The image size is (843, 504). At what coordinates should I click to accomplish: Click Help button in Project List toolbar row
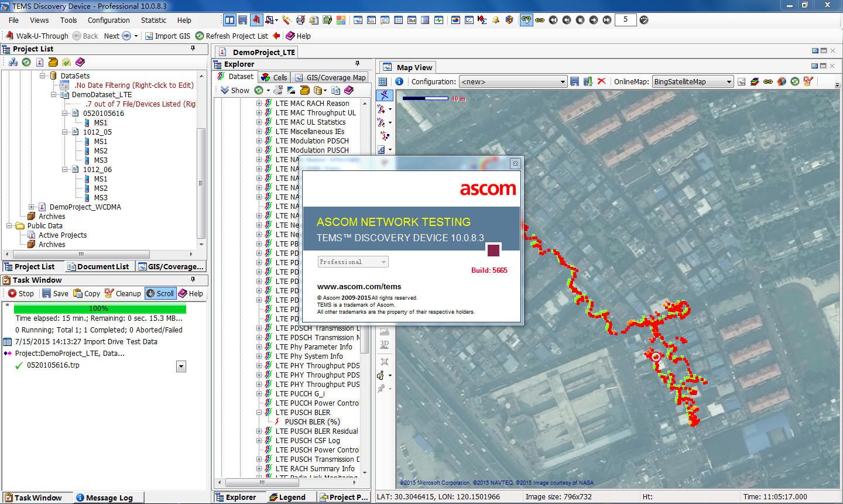pos(298,36)
